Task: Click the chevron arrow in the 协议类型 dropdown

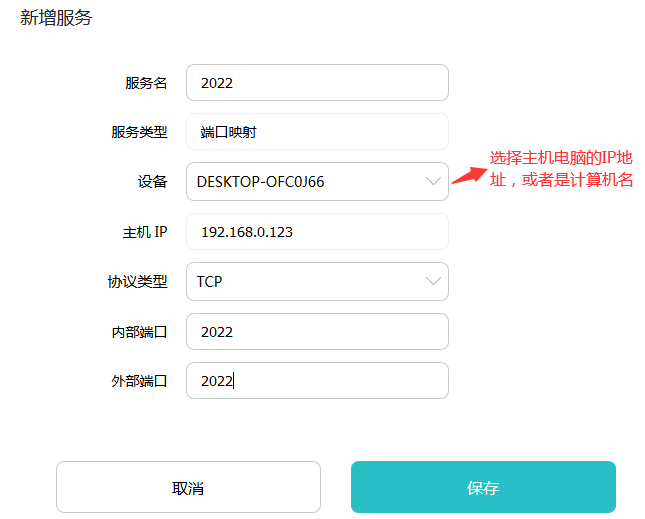Action: pos(433,281)
